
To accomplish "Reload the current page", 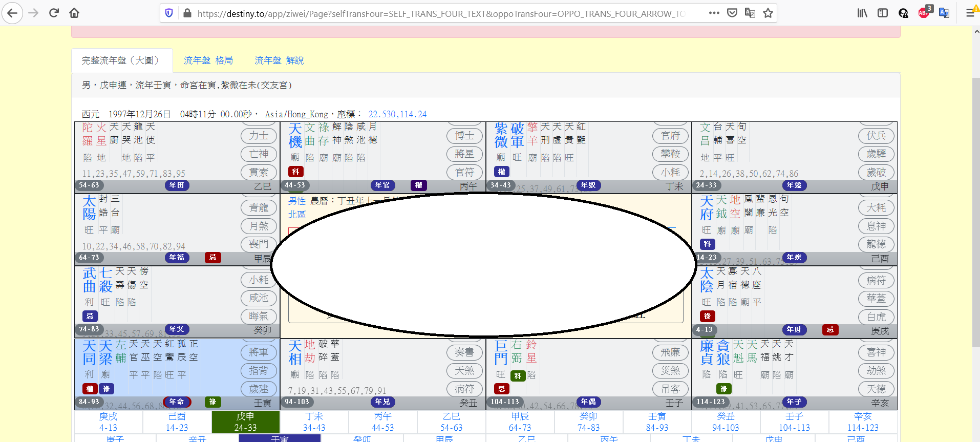I will [54, 13].
